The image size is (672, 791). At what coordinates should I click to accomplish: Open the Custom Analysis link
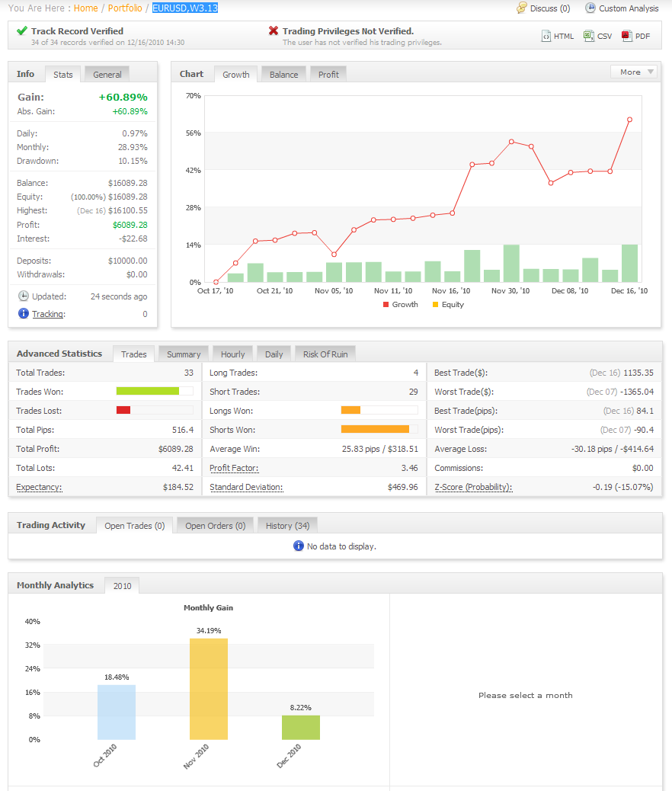pyautogui.click(x=629, y=8)
